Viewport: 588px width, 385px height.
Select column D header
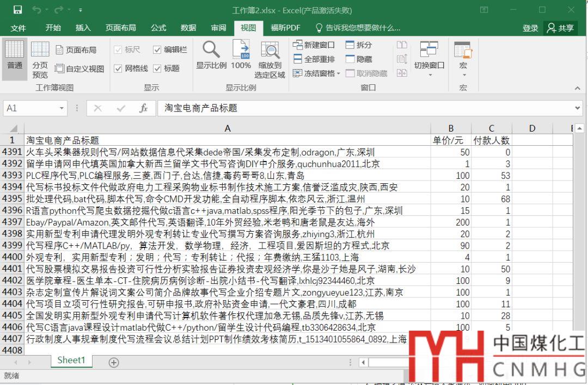coord(532,128)
